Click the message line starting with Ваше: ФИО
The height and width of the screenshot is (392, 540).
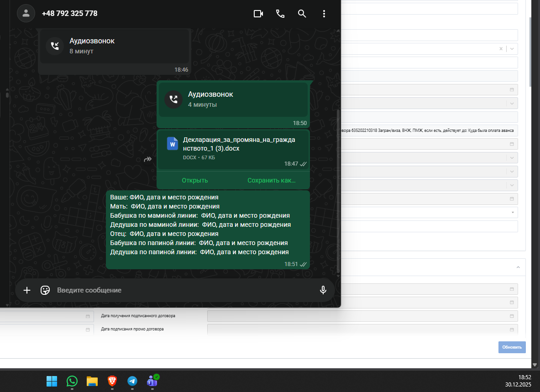(164, 197)
